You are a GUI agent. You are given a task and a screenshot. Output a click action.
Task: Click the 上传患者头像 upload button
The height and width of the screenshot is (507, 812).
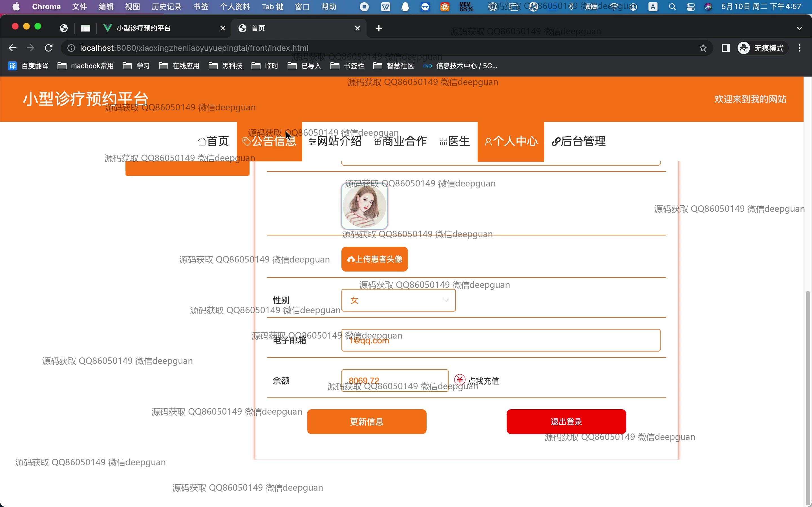(374, 259)
